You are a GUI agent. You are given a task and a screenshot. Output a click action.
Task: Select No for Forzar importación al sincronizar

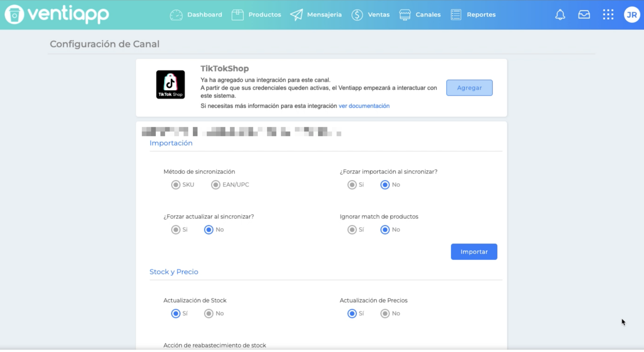[x=385, y=185]
